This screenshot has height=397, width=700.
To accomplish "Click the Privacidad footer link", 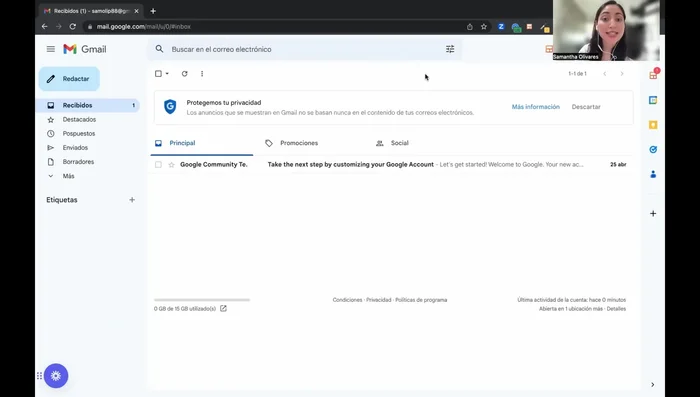I will tap(379, 300).
